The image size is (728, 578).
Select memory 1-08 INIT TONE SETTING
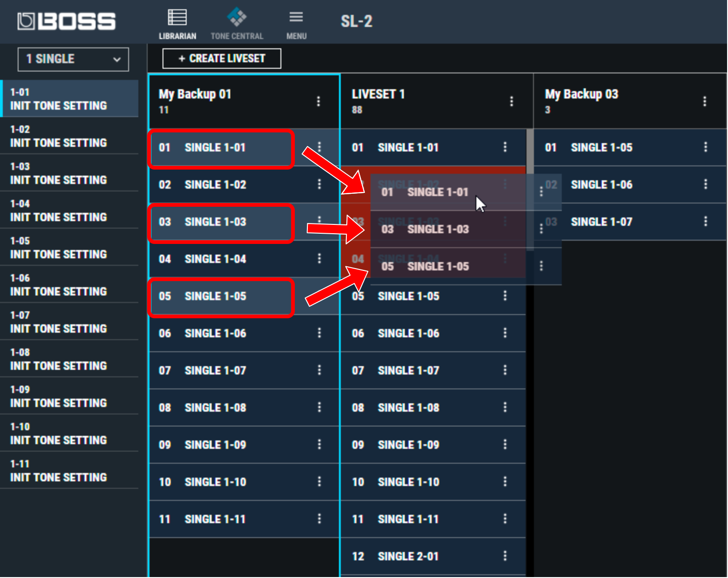(70, 359)
